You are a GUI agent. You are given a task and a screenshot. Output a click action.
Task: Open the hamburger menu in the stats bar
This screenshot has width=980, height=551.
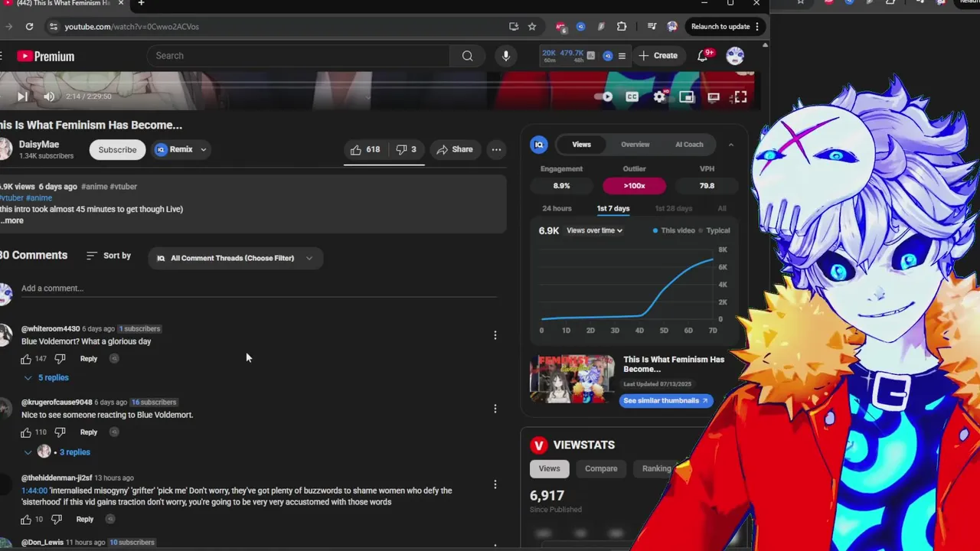[x=622, y=56]
